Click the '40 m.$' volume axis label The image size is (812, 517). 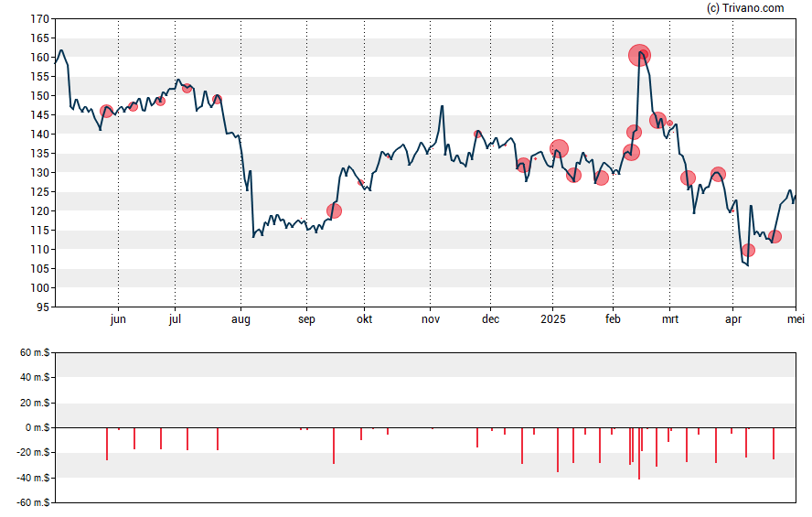(35, 377)
